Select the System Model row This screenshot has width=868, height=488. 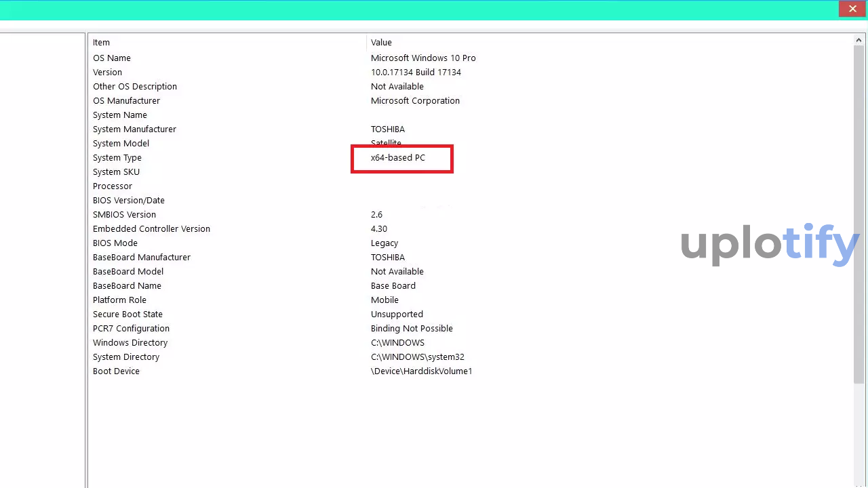click(471, 143)
